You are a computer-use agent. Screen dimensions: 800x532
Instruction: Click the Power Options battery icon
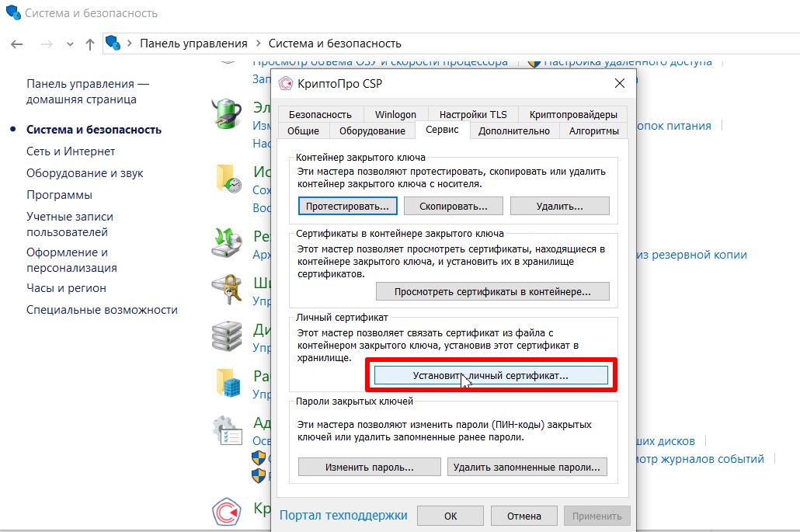(x=228, y=115)
